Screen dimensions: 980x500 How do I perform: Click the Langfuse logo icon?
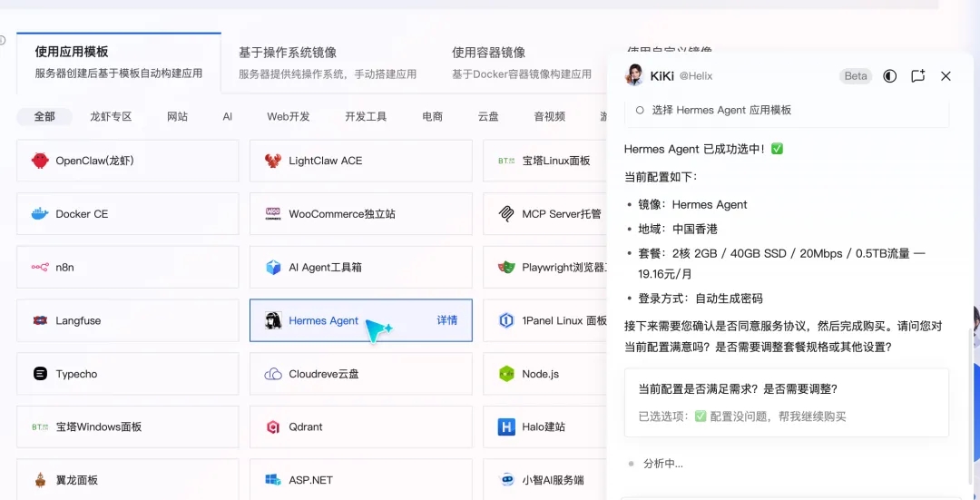[40, 320]
